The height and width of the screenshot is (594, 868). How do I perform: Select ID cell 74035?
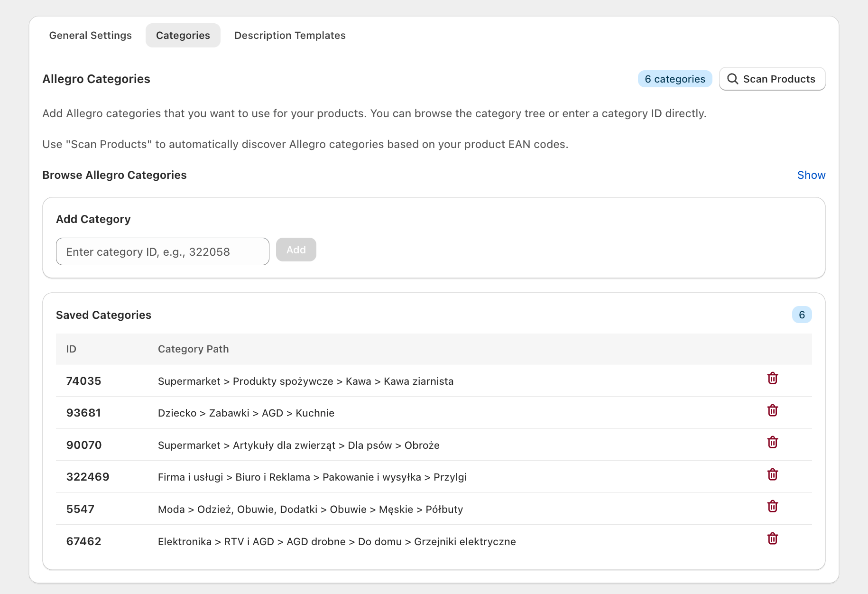pyautogui.click(x=84, y=381)
